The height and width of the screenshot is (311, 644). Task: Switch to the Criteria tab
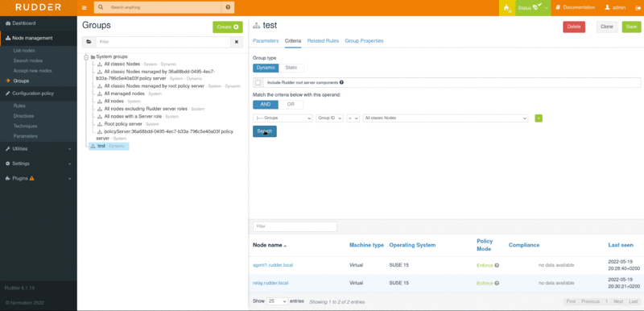pos(293,41)
